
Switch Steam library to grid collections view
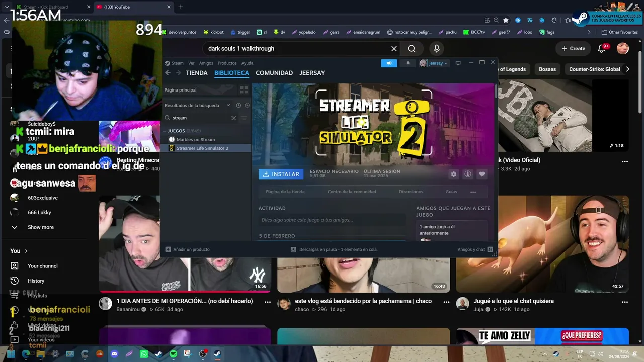(x=244, y=90)
